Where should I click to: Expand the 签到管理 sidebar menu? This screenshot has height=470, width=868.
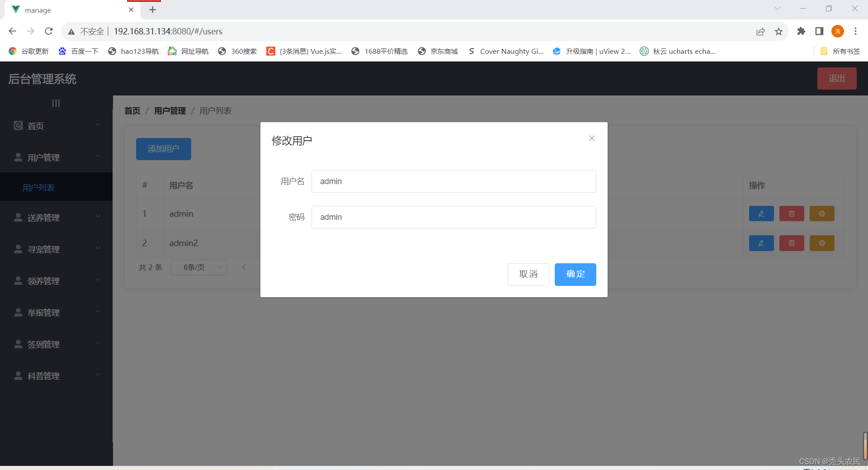pos(56,344)
